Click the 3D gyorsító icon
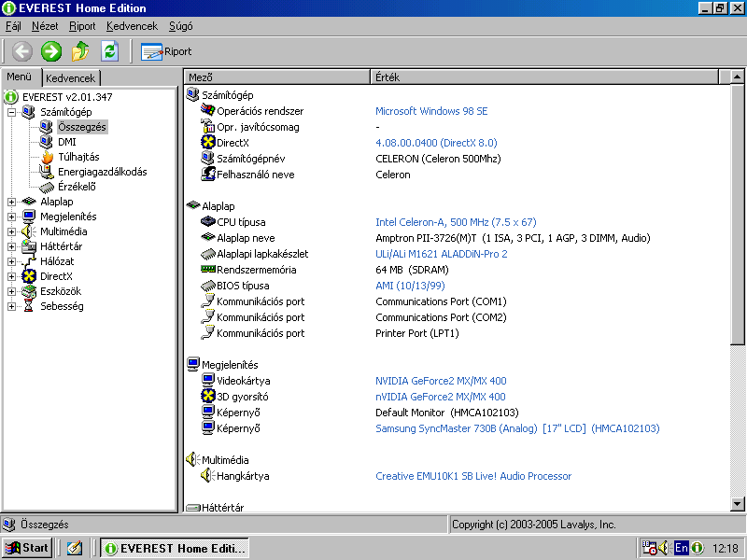Screen dimensions: 747x560 point(208,396)
